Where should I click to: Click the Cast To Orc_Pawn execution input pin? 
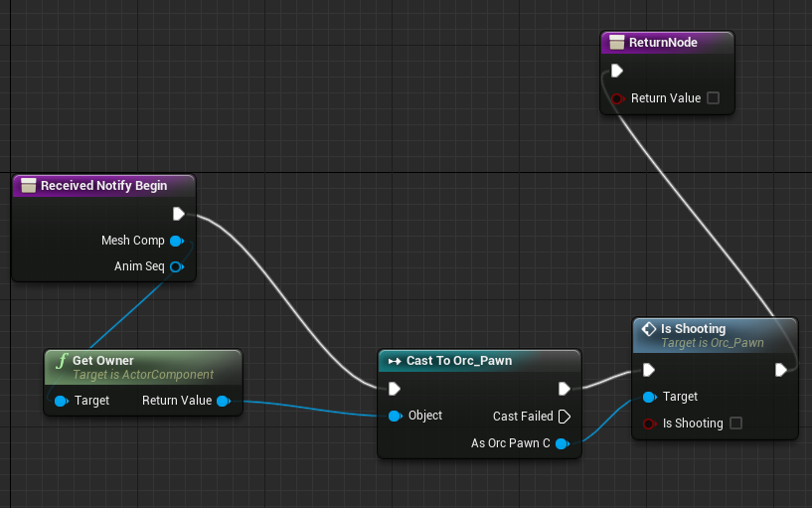click(x=395, y=389)
